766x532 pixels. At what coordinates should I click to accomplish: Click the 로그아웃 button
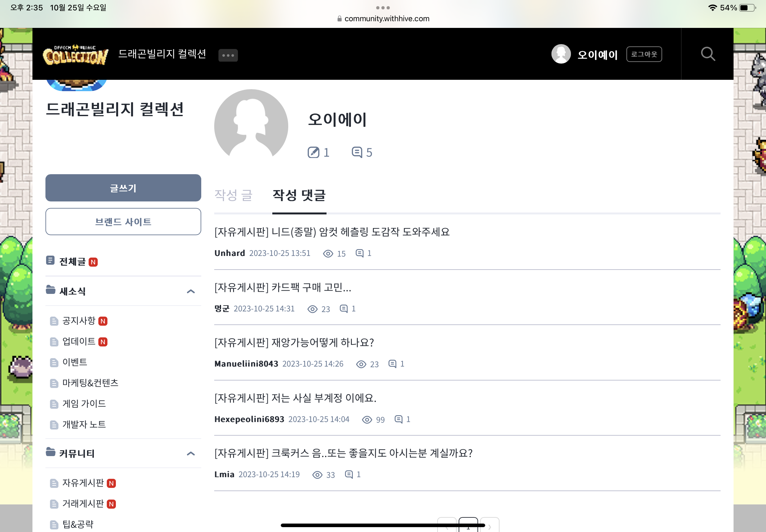644,54
